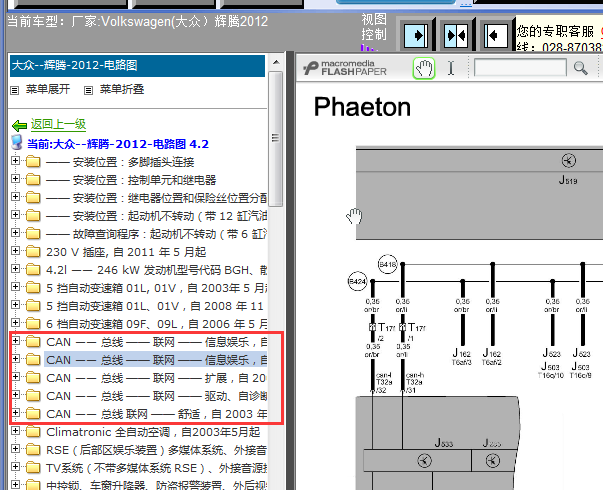The image size is (603, 490).
Task: Click the FlashPaper search magnifier icon
Action: [x=580, y=68]
